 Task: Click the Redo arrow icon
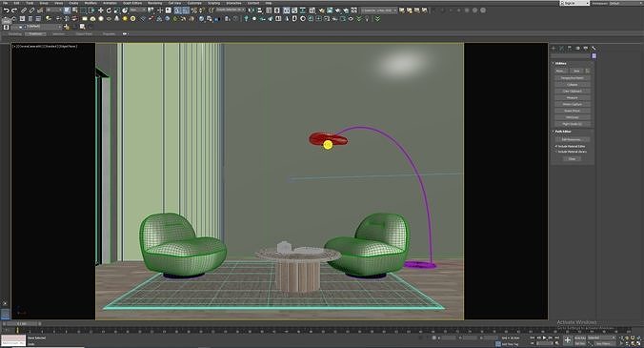(14, 10)
